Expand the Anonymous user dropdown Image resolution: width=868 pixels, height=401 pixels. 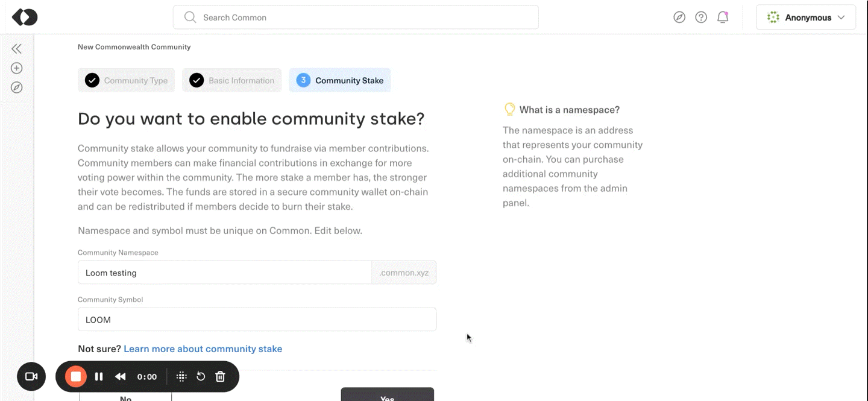[806, 17]
